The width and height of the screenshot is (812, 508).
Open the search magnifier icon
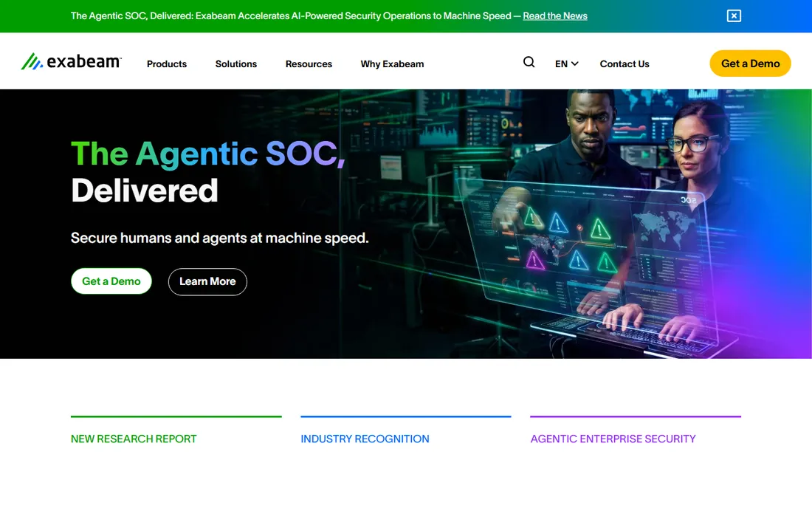tap(529, 62)
